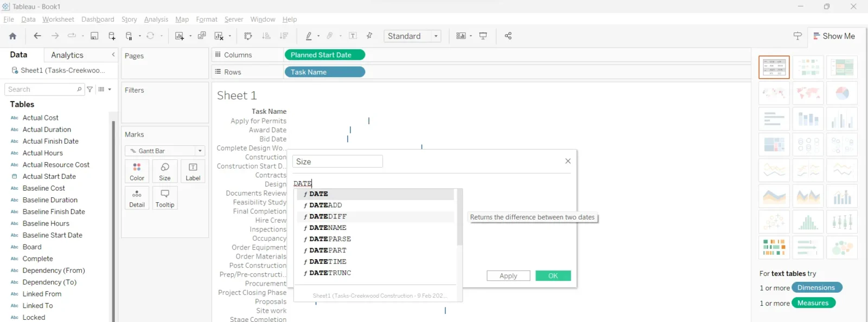
Task: Switch to the Data tab
Action: 18,55
